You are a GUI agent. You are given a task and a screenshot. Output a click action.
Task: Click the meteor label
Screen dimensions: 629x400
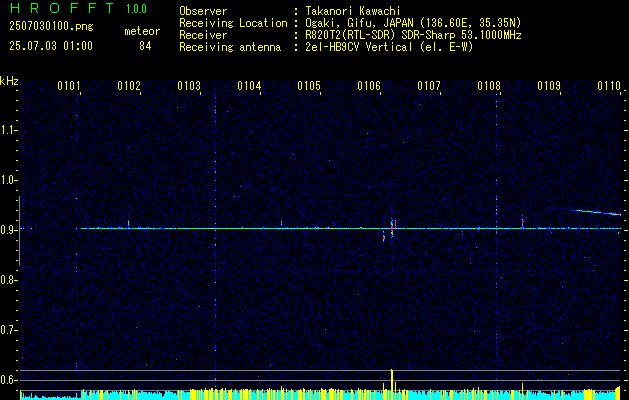[x=142, y=31]
